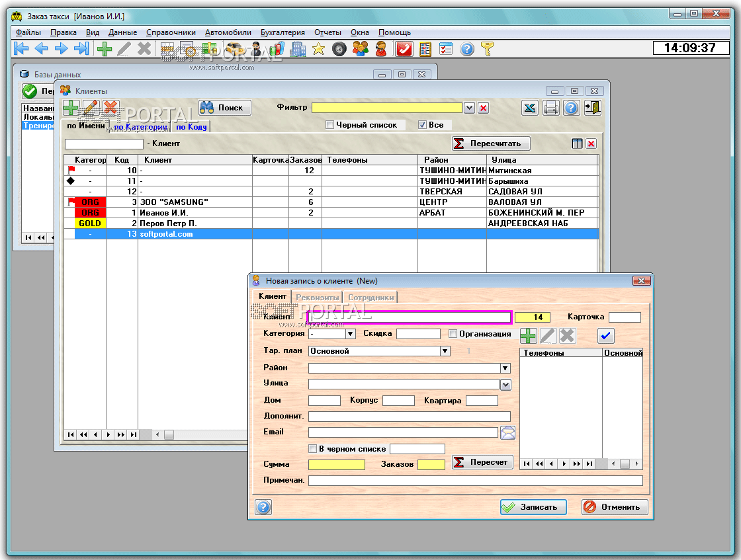
Task: Click the Скидка input field
Action: point(418,334)
